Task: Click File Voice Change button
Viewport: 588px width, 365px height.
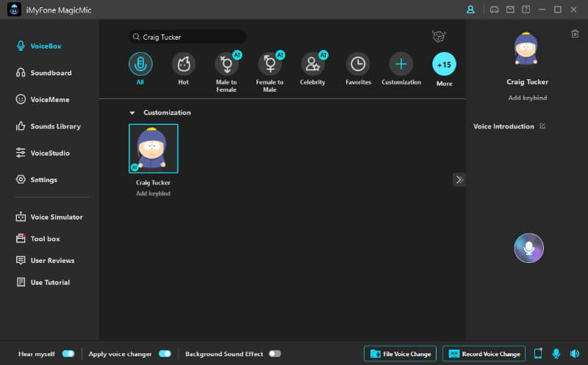Action: click(400, 353)
